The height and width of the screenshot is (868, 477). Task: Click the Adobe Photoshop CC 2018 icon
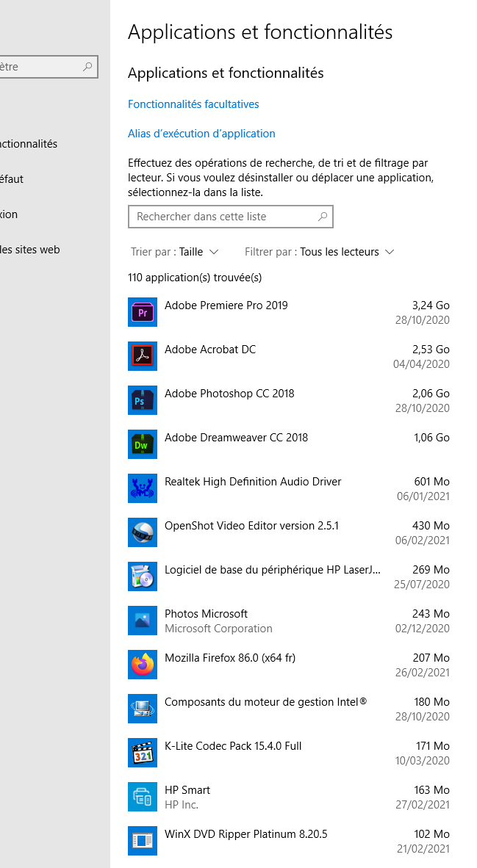click(x=143, y=400)
